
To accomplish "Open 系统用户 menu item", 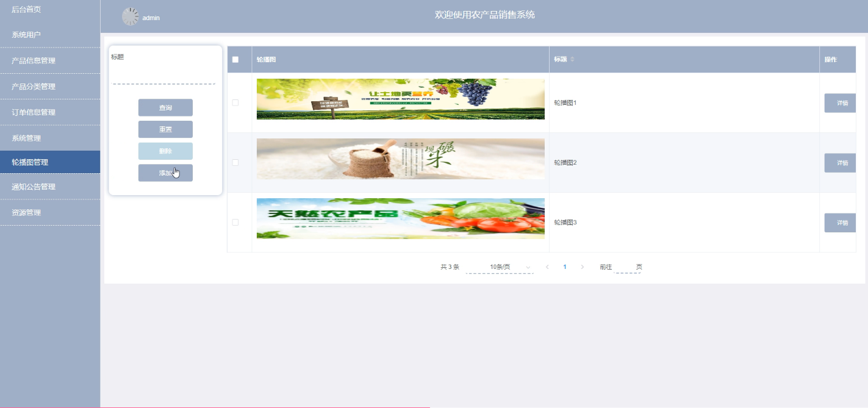I will click(x=50, y=35).
